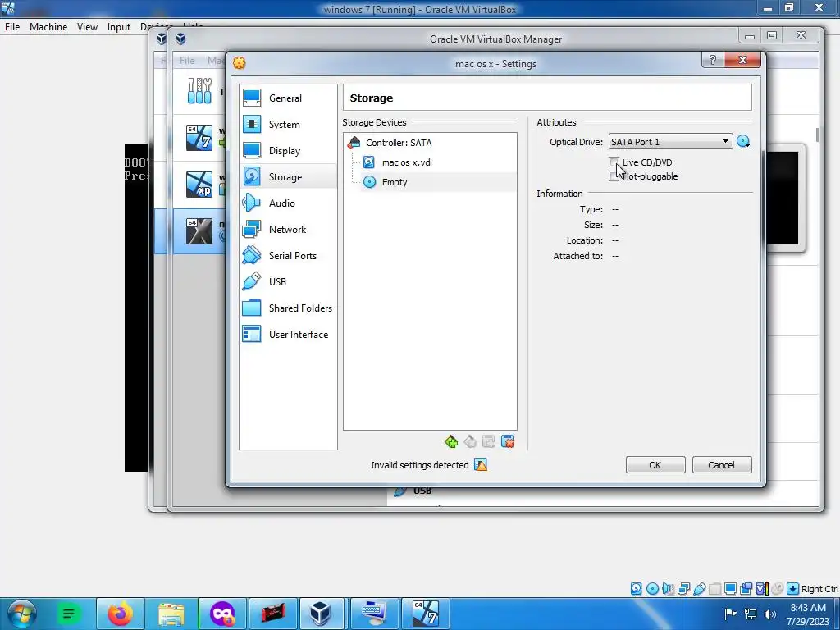This screenshot has height=630, width=840.
Task: Open File menu in windows 7 VM window
Action: pyautogui.click(x=11, y=27)
